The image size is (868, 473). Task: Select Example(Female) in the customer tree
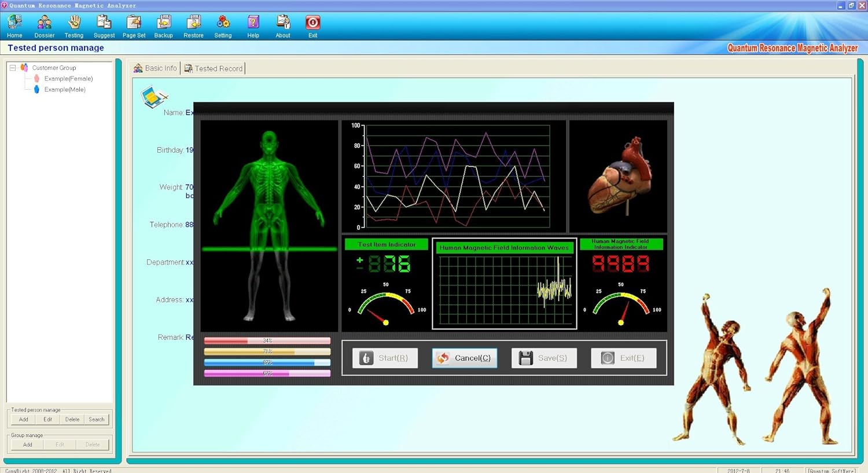tap(68, 79)
